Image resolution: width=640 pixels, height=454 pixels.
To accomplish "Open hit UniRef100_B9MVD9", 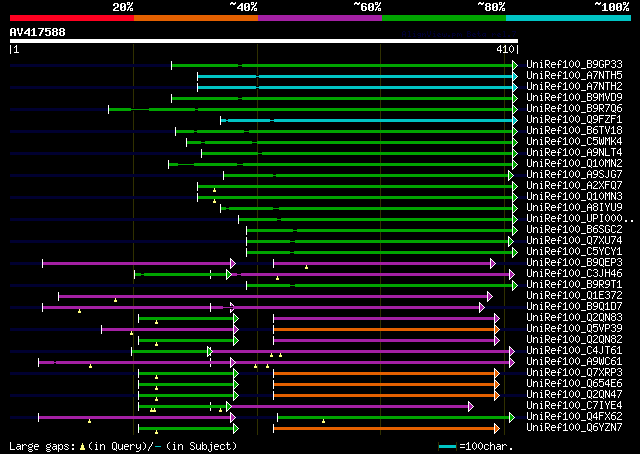I will tap(574, 98).
